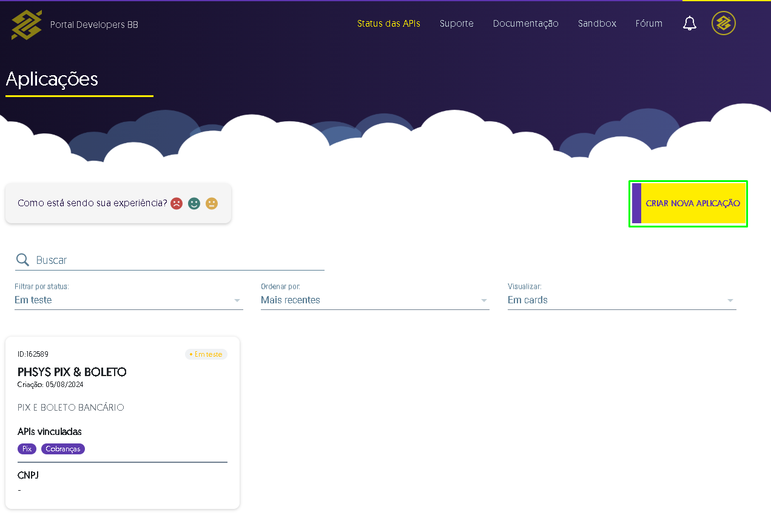
Task: Click the search magnifier icon
Action: (x=22, y=260)
